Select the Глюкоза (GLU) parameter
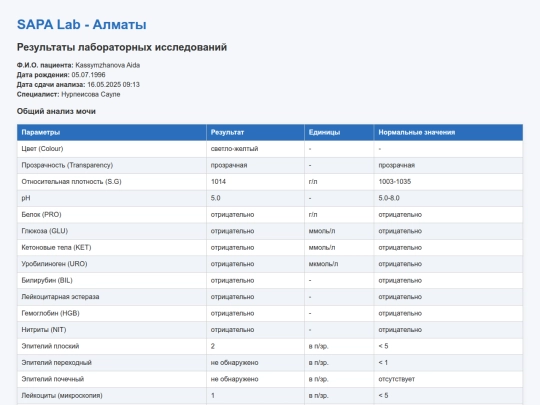 point(45,231)
